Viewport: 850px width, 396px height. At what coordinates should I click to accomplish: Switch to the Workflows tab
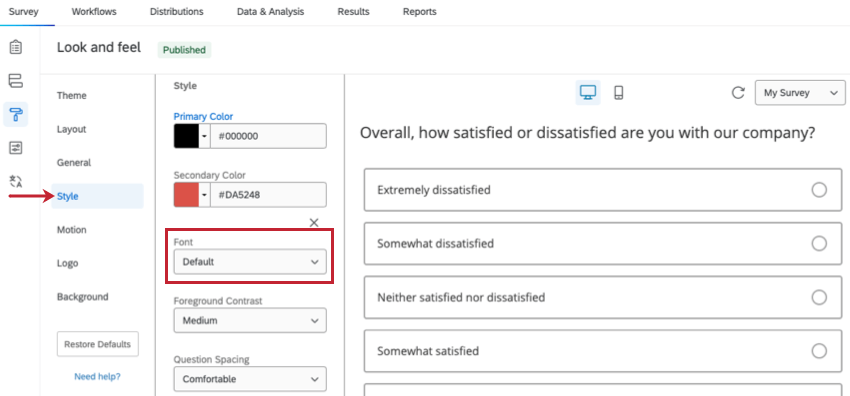coord(94,11)
